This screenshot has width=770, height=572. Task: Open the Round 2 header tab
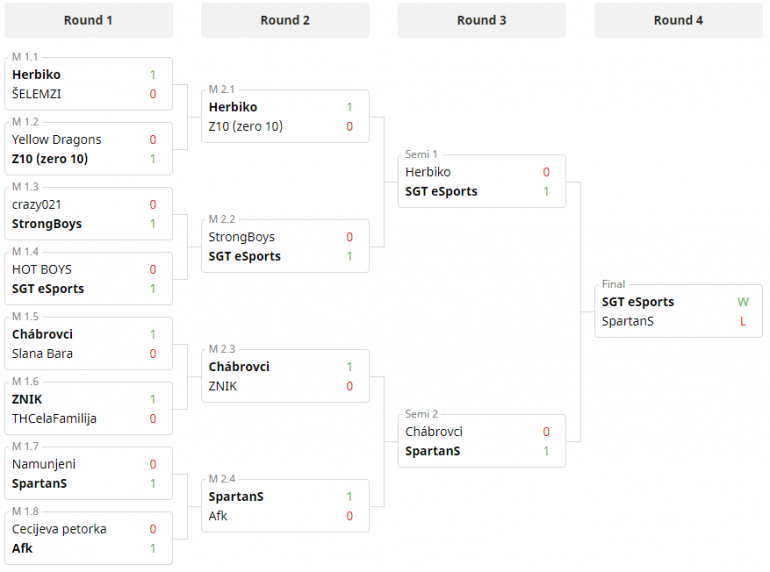[285, 20]
